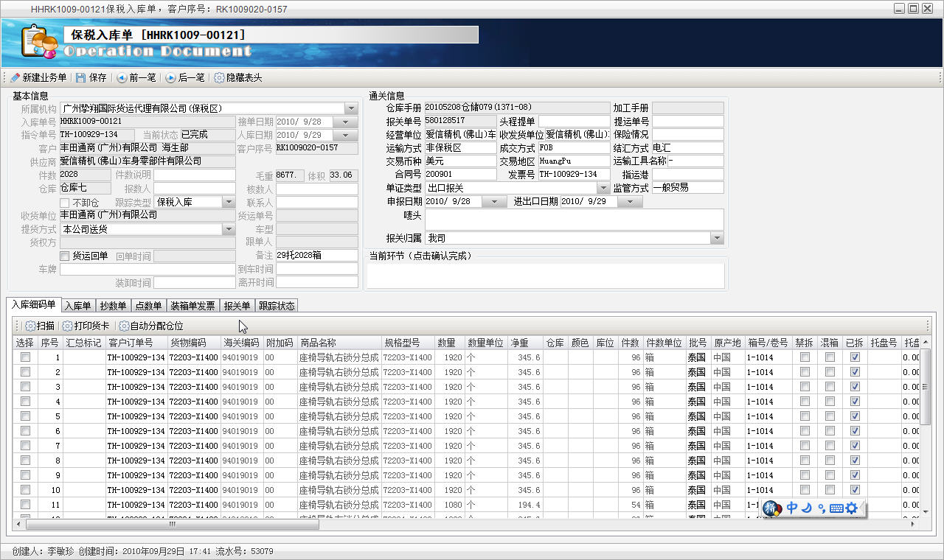Open the 跟踪状态 tab
This screenshot has height=560, width=944.
coord(277,306)
